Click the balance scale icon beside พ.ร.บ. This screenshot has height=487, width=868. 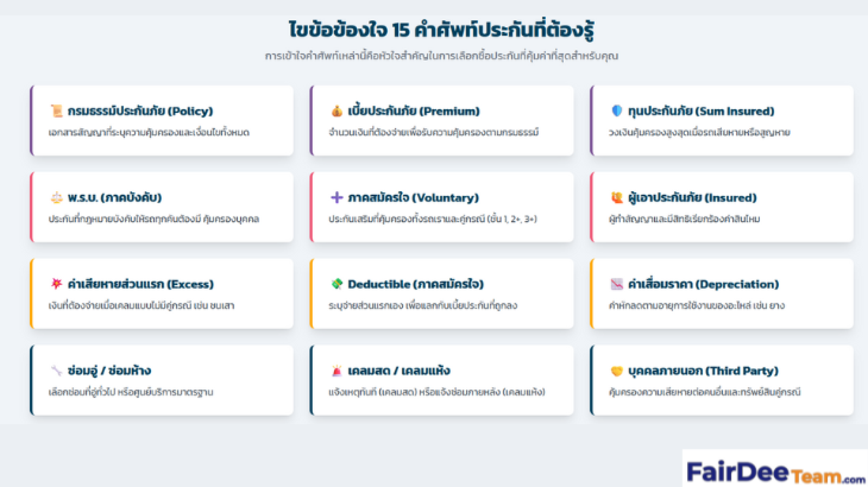tap(57, 197)
